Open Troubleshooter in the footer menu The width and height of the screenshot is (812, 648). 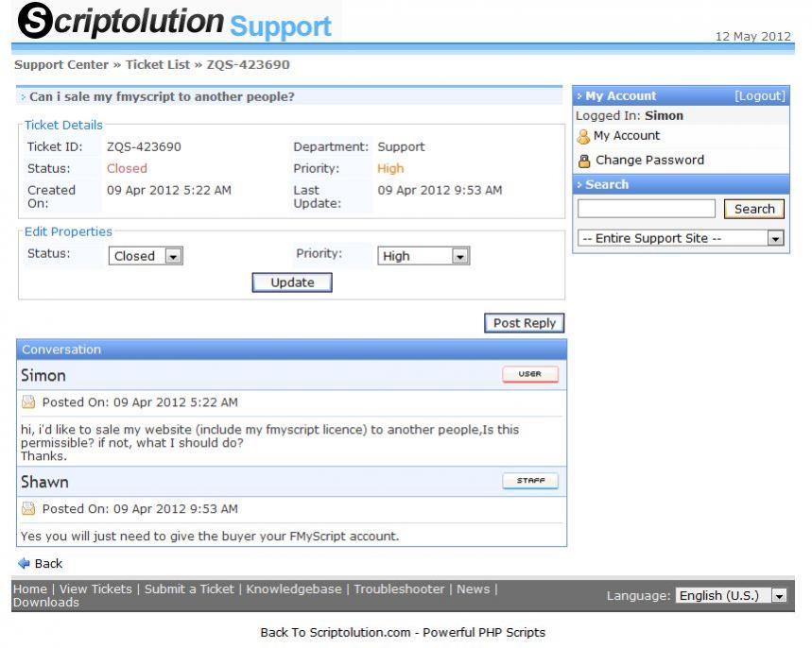pos(399,589)
